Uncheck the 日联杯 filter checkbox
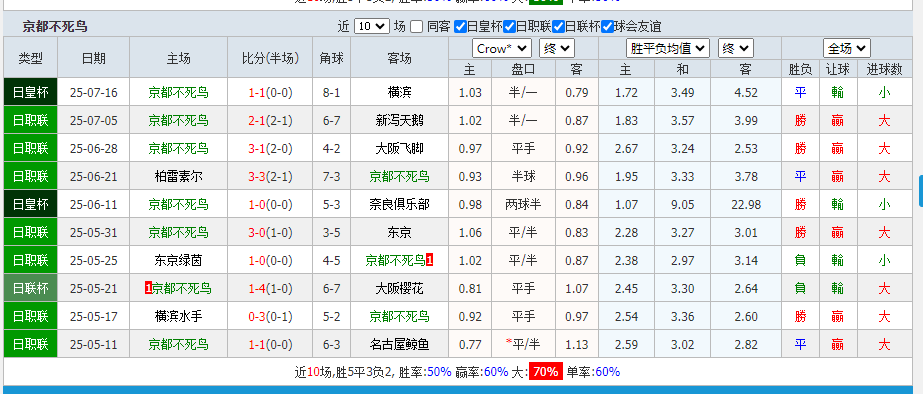Viewport: 923px width, 394px height. point(558,27)
